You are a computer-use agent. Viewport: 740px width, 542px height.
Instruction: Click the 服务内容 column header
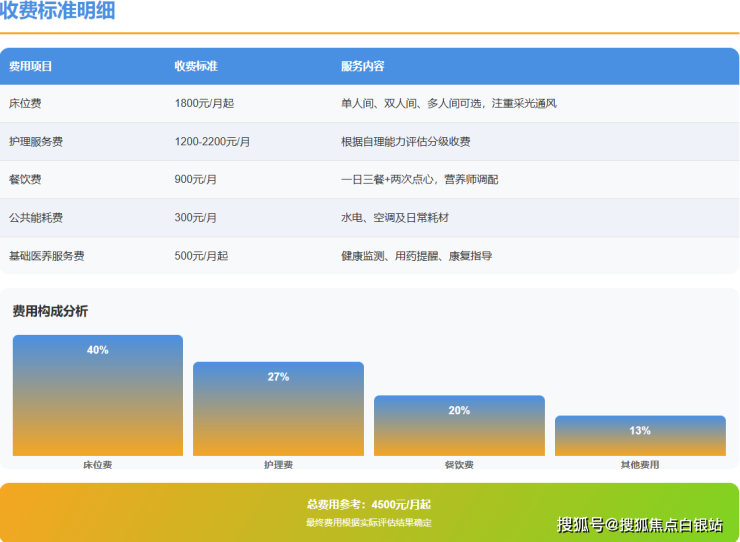[x=362, y=66]
